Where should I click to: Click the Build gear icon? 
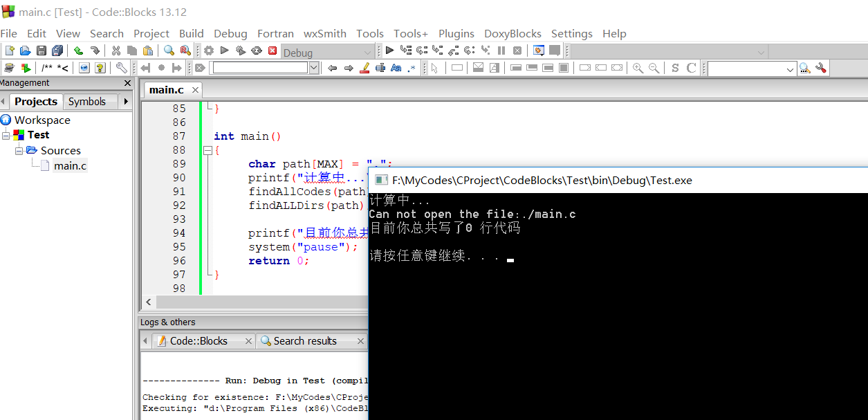point(208,51)
